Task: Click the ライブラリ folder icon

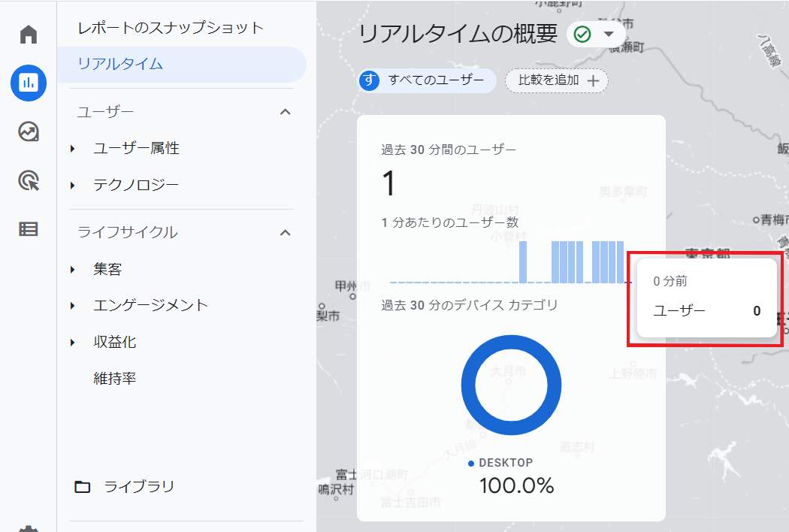Action: click(82, 487)
